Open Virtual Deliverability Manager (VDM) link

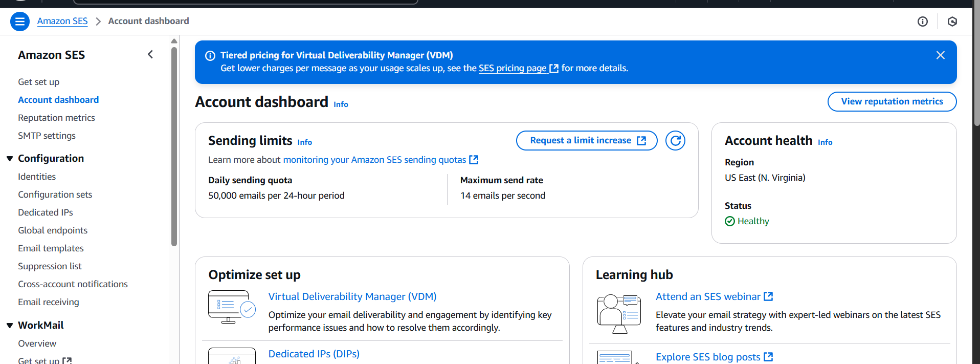tap(352, 296)
